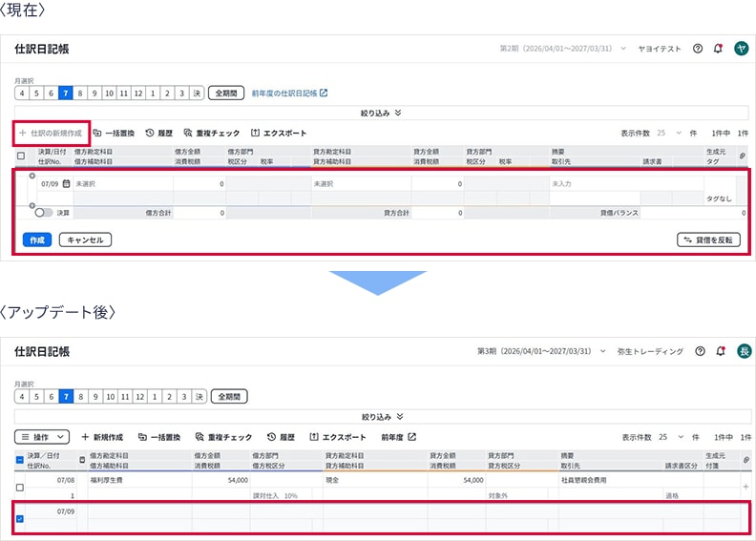Select month 12 in アップデート後 month selector
Viewport: 756px width, 541px height.
pyautogui.click(x=139, y=397)
